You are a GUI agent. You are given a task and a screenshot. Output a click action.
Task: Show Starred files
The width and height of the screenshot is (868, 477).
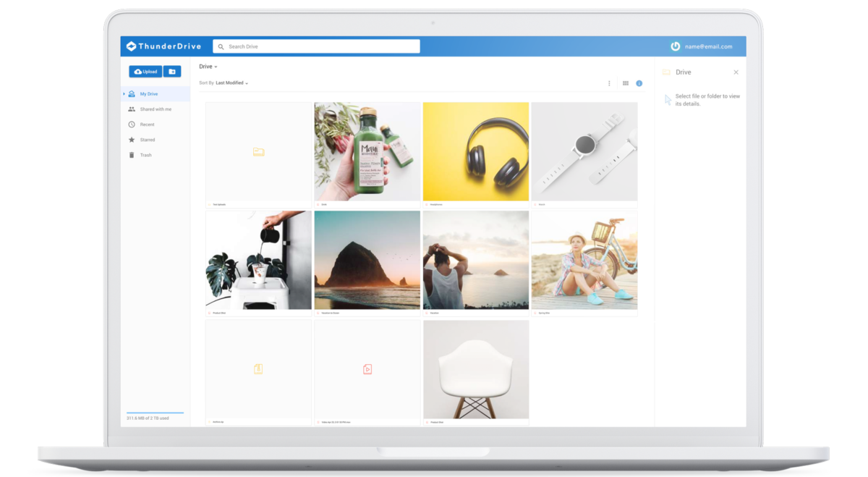point(147,140)
